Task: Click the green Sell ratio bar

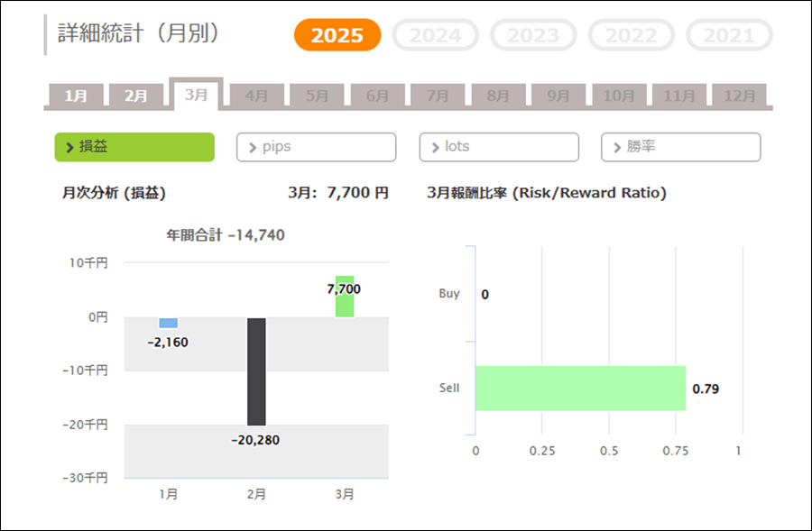Action: click(x=580, y=388)
